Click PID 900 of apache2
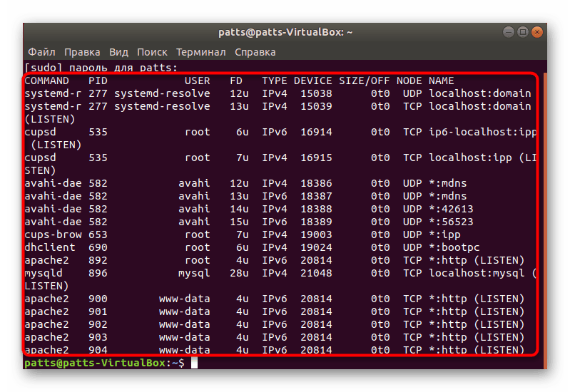 tap(98, 299)
